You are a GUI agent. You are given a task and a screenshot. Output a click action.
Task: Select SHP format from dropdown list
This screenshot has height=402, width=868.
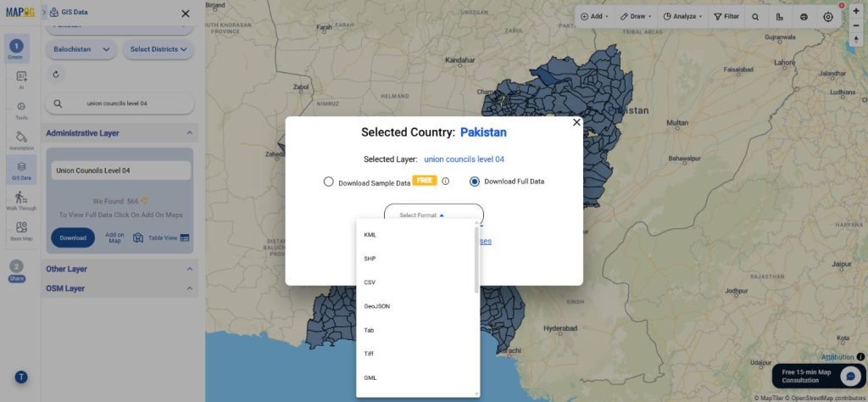[x=417, y=259]
